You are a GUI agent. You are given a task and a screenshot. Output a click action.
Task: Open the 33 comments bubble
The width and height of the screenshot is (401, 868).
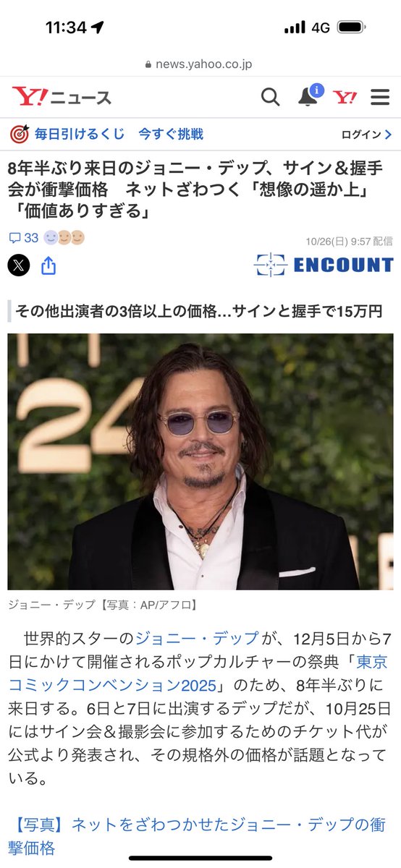point(23,238)
